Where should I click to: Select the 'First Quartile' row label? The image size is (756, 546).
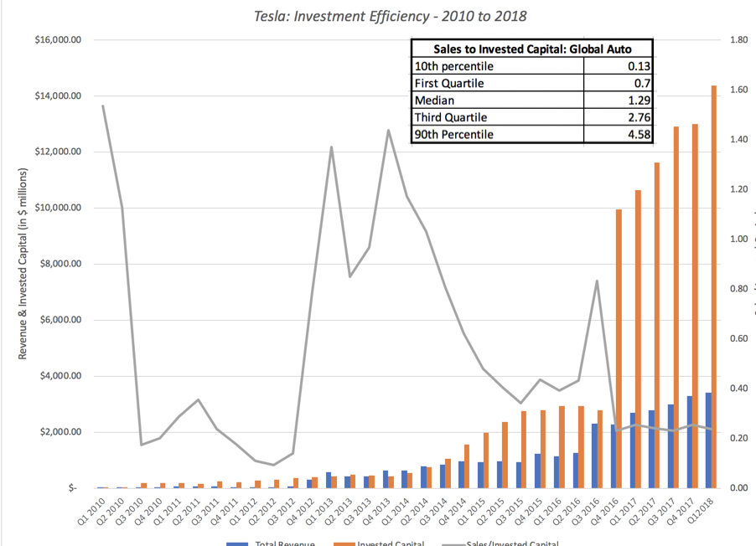(449, 84)
